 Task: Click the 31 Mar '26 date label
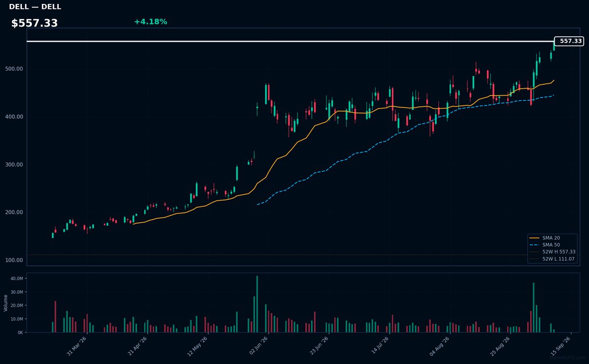pos(77,346)
